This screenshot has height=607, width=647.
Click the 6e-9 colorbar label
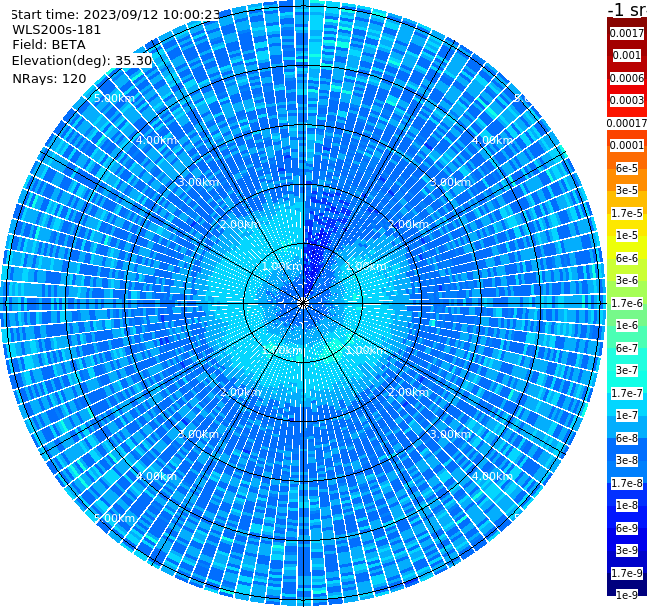627,528
